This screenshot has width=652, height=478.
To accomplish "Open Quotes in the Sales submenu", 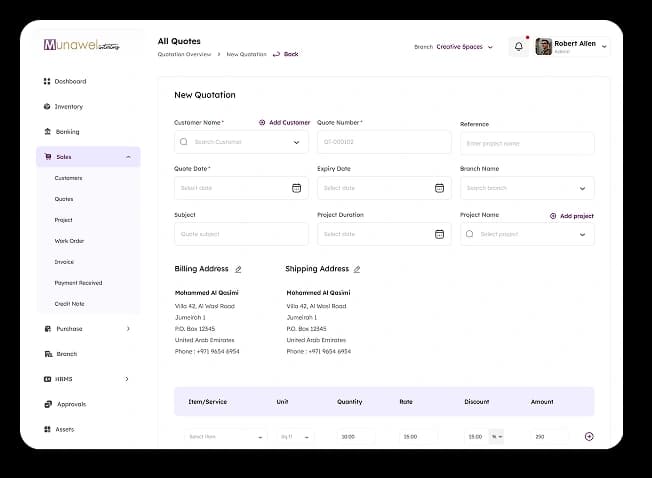I will pyautogui.click(x=64, y=199).
